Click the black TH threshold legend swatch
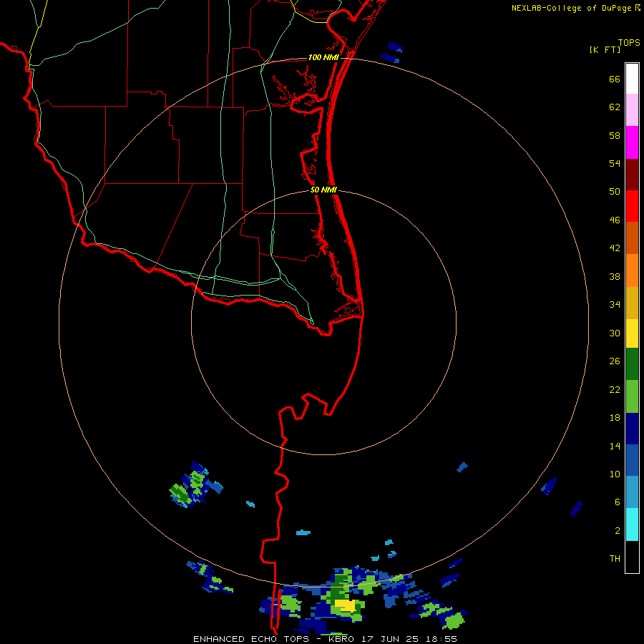Image resolution: width=644 pixels, height=644 pixels. (632, 557)
